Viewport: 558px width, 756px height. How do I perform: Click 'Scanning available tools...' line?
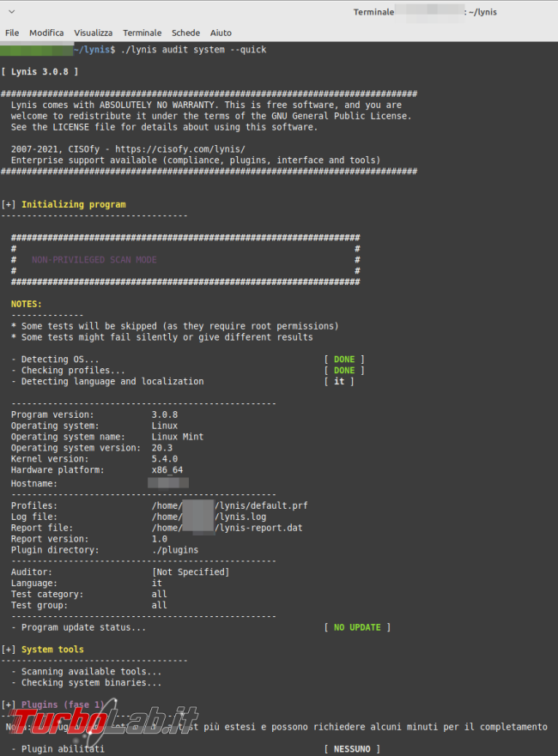click(x=87, y=672)
